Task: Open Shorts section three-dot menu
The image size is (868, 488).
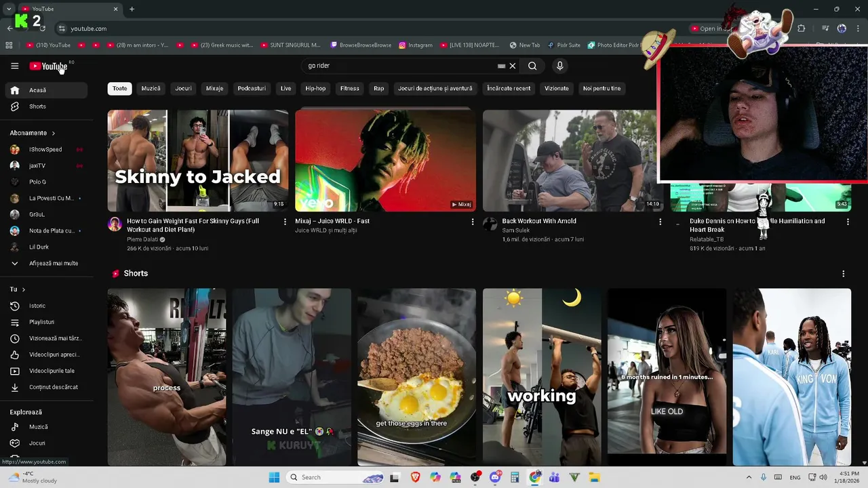Action: coord(843,274)
